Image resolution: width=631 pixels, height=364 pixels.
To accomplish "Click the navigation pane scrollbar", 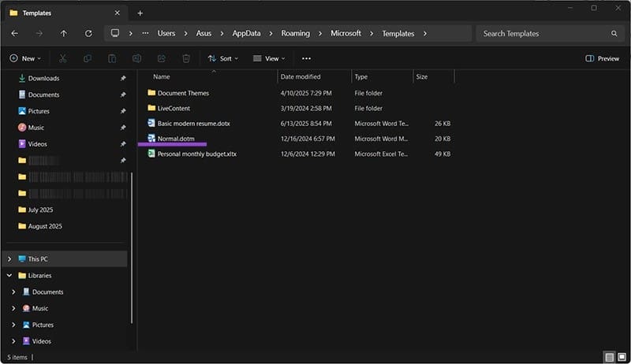I will coord(131,247).
